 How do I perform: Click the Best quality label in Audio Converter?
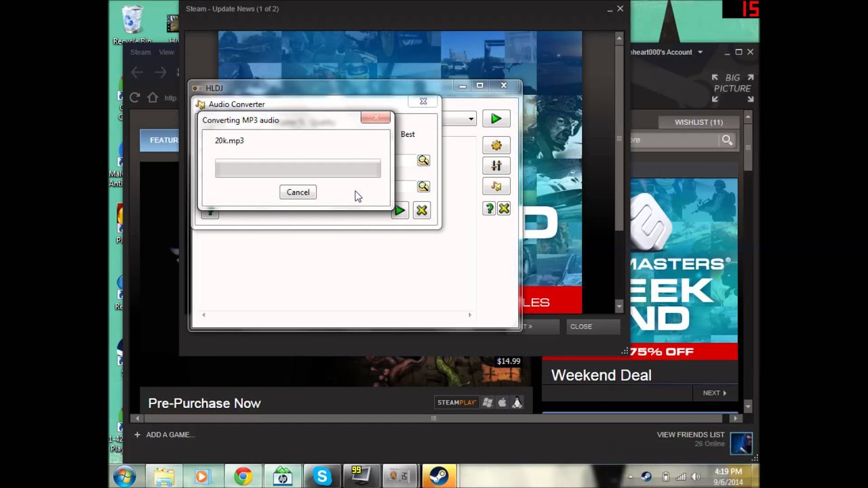tap(408, 134)
